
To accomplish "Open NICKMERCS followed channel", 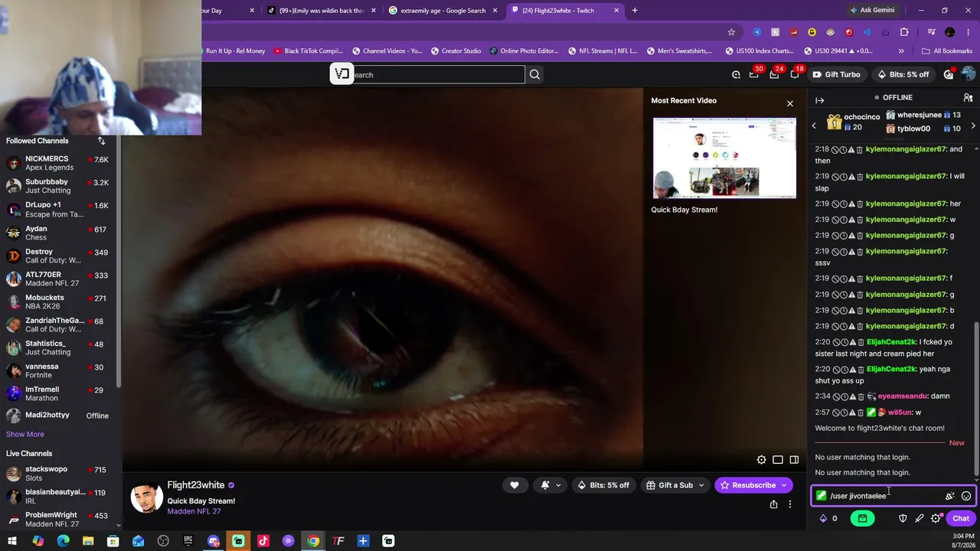I will pos(58,163).
